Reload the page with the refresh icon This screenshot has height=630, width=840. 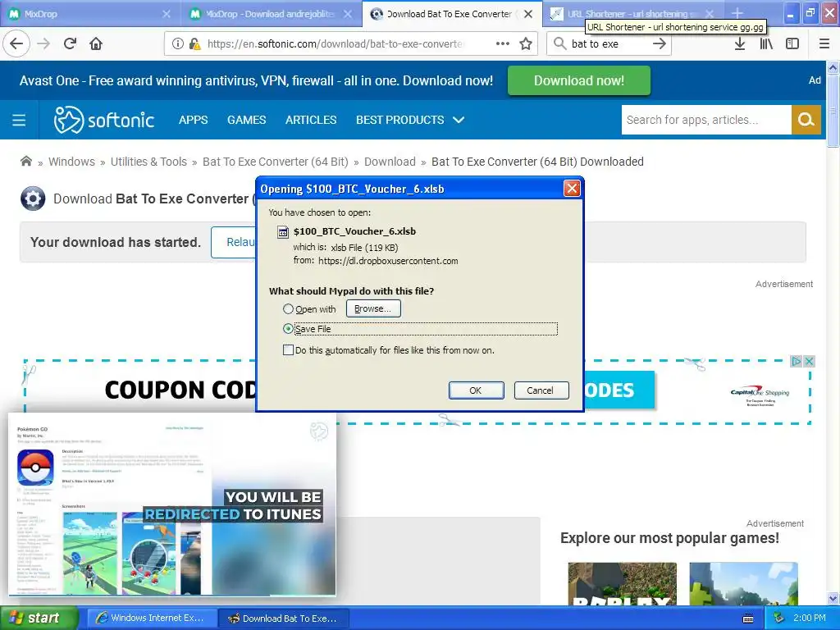pyautogui.click(x=70, y=43)
